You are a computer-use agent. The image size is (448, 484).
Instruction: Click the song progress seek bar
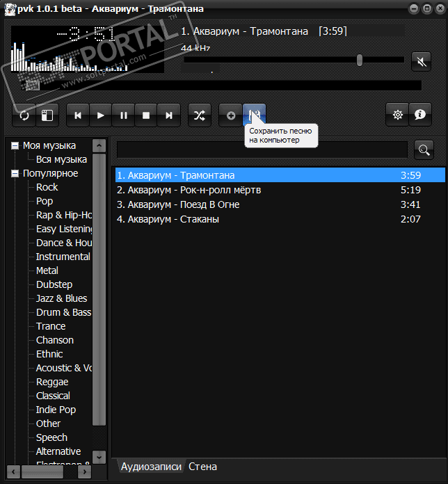coord(221,86)
